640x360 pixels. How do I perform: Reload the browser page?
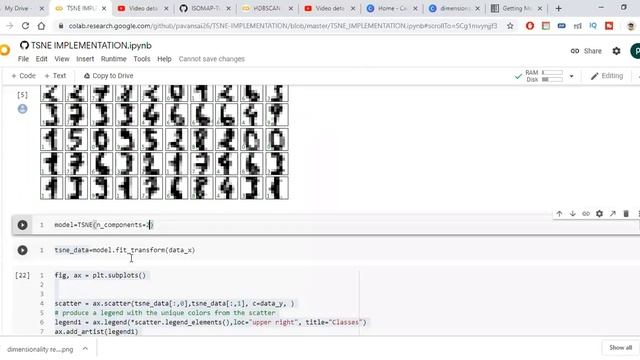point(25,26)
